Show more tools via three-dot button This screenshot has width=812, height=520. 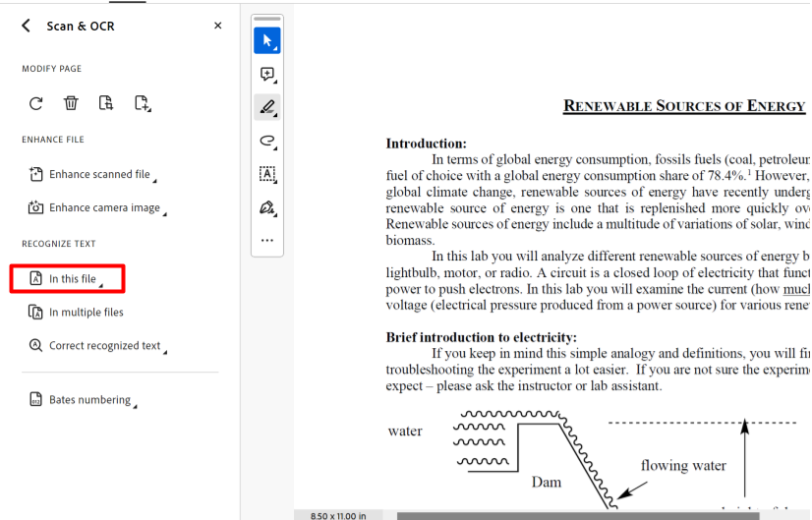point(267,239)
